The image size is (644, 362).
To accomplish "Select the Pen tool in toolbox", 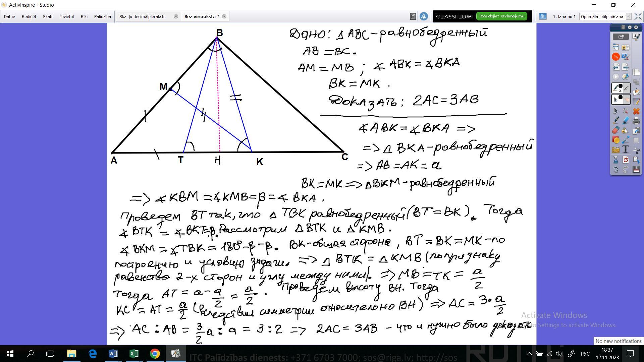I will [616, 120].
